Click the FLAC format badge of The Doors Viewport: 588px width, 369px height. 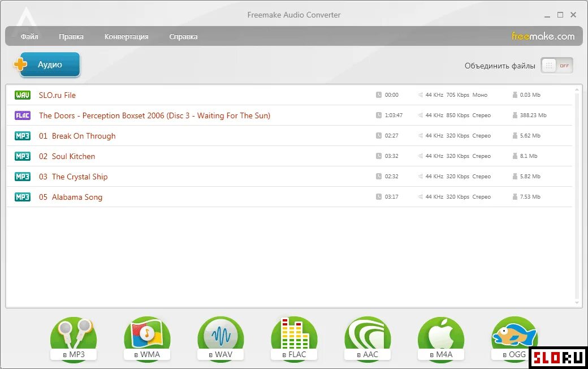(x=23, y=115)
